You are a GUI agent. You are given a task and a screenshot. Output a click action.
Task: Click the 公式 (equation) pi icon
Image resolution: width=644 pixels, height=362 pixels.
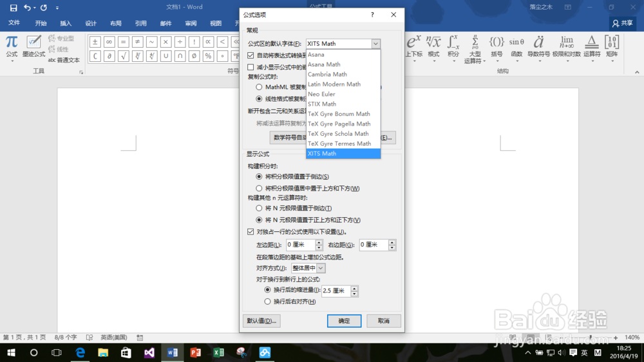(12, 47)
